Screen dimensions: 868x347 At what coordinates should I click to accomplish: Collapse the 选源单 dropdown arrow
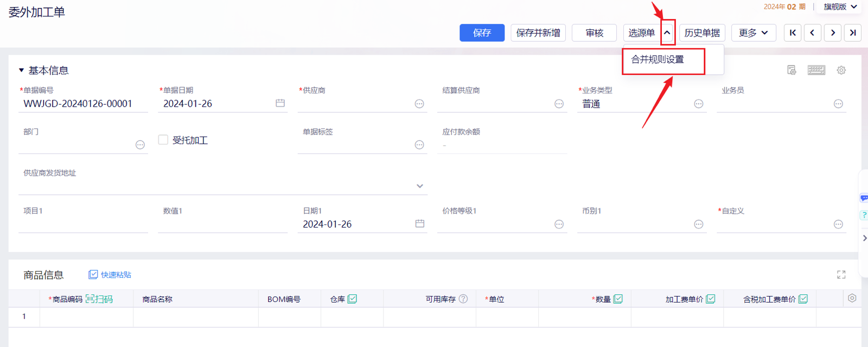point(667,33)
